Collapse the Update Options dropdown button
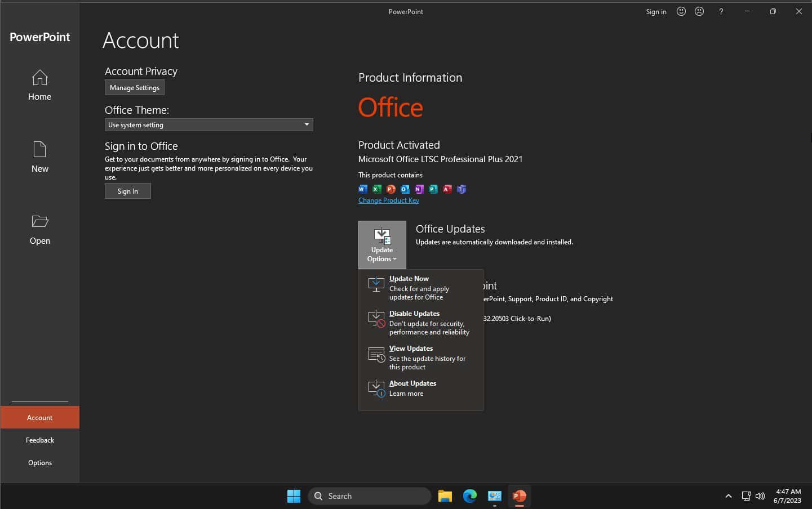 click(382, 245)
